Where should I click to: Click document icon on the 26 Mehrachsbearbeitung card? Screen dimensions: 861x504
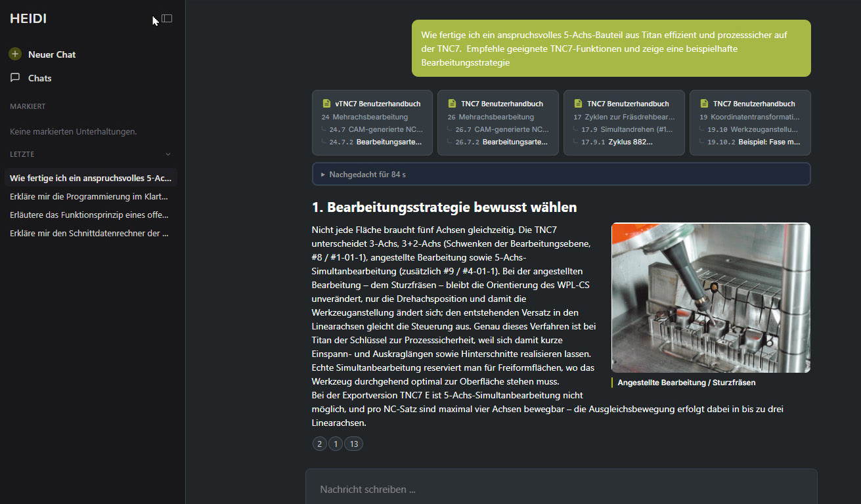(x=452, y=104)
